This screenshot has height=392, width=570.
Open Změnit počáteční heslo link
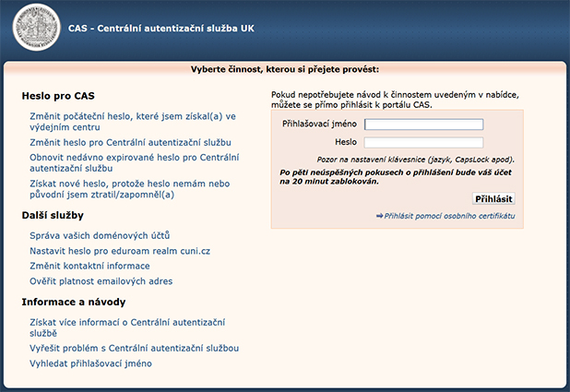coord(133,122)
